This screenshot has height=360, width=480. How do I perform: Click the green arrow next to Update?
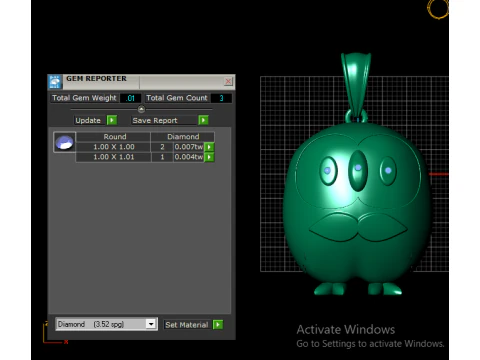pos(112,120)
